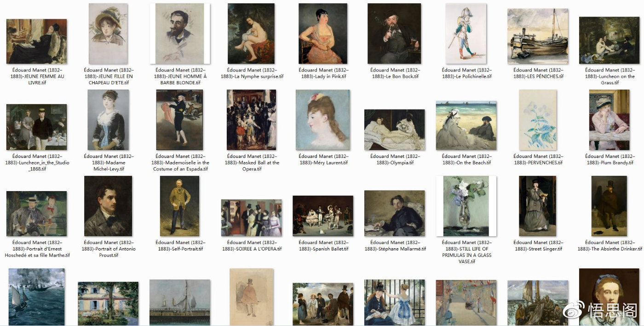Click the Méry Laurent.tif filename
Image resolution: width=644 pixels, height=326 pixels.
[322, 159]
